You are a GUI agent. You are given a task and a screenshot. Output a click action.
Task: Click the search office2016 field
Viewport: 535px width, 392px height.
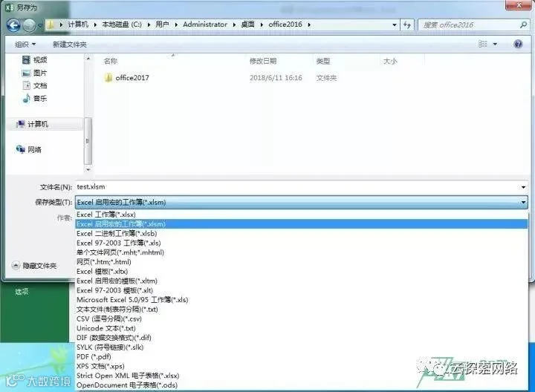pyautogui.click(x=469, y=25)
